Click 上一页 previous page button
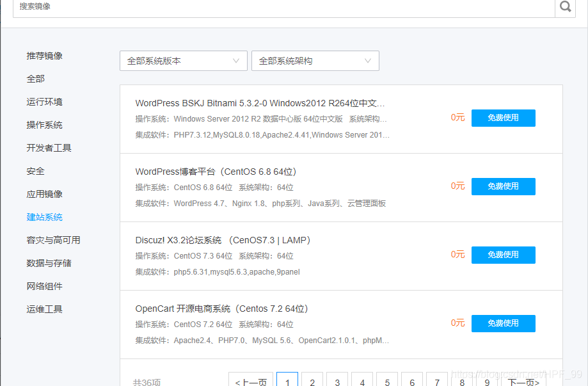The width and height of the screenshot is (588, 386). tap(251, 380)
